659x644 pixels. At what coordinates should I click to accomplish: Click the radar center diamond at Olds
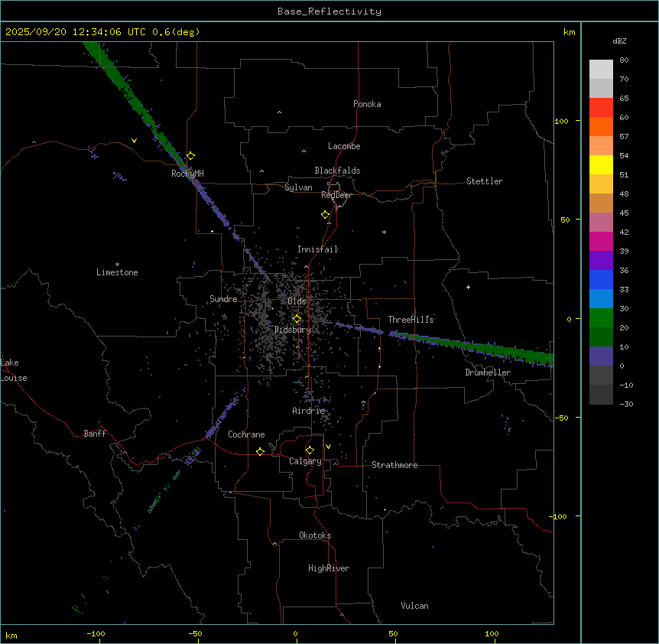tap(297, 319)
